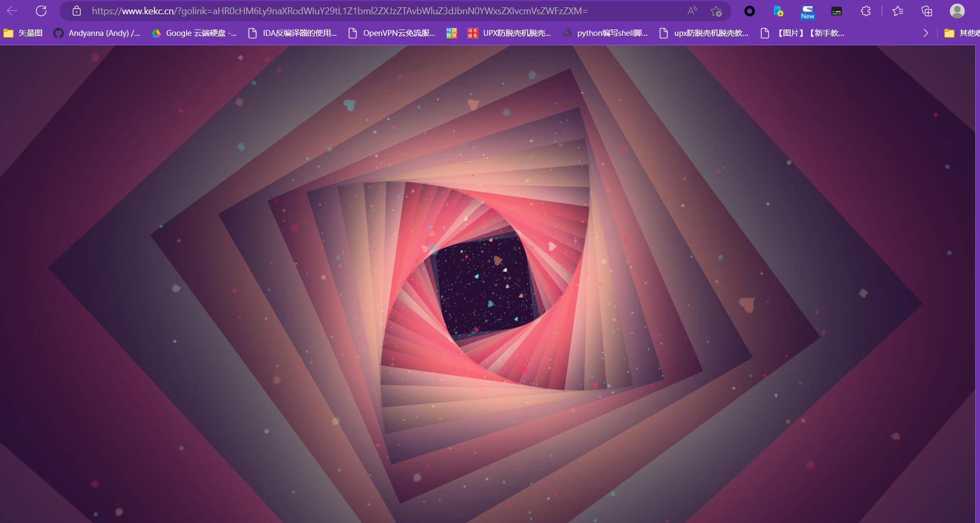
Task: Click the Read Aloud icon in address bar
Action: (x=692, y=11)
